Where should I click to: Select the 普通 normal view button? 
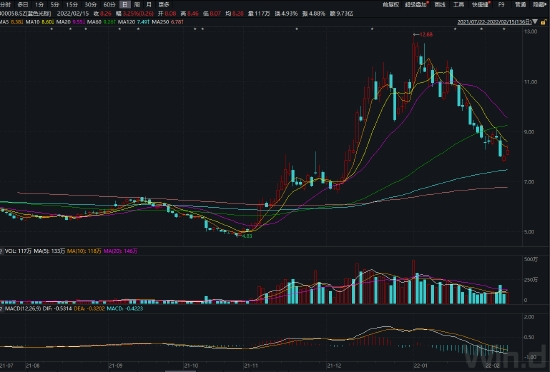pos(520,5)
